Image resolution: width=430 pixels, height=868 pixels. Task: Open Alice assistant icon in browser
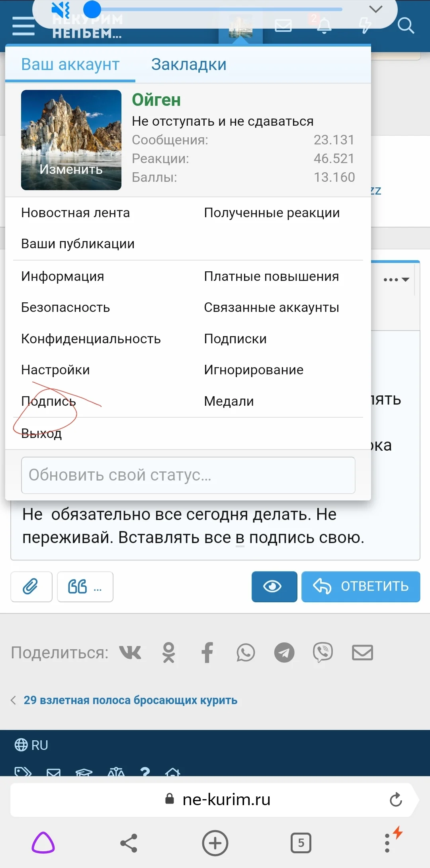click(x=43, y=843)
